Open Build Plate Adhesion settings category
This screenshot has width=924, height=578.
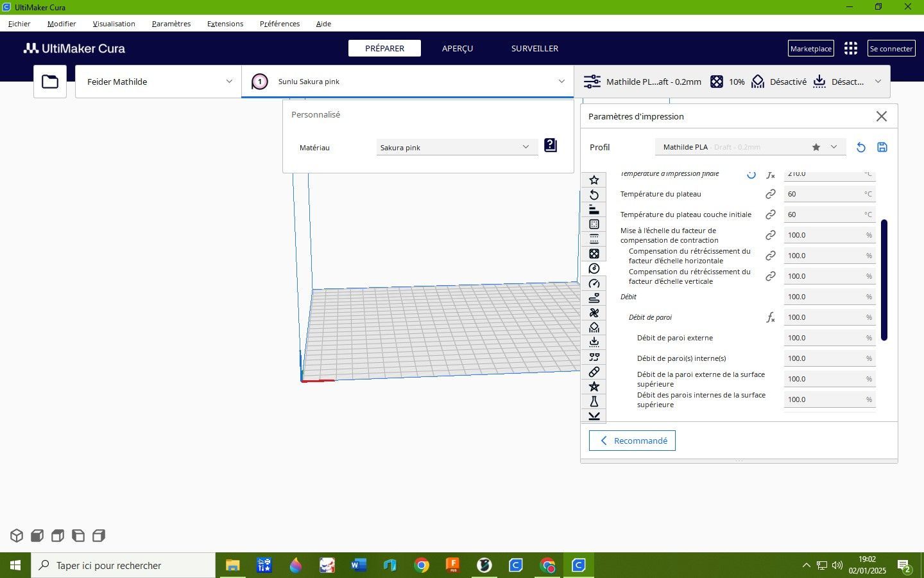[594, 342]
